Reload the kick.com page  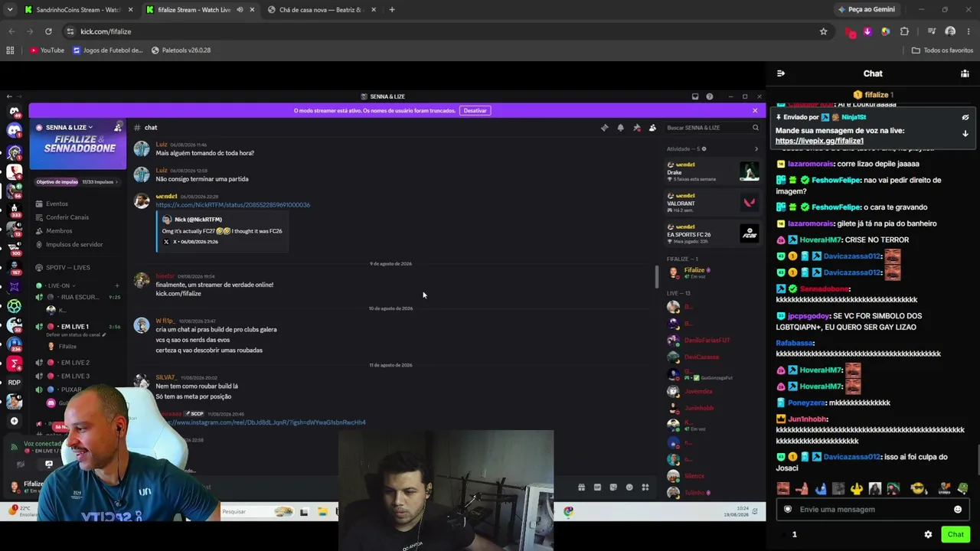pyautogui.click(x=48, y=31)
